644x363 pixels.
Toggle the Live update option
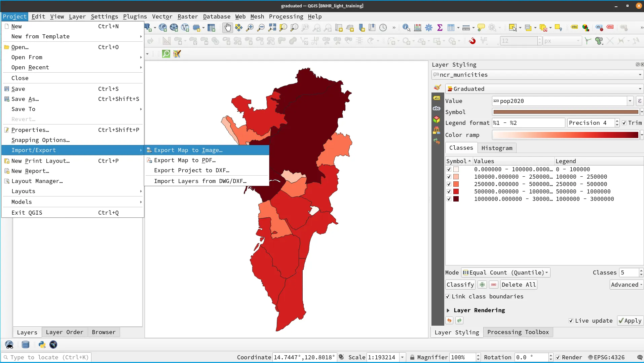[x=571, y=320]
